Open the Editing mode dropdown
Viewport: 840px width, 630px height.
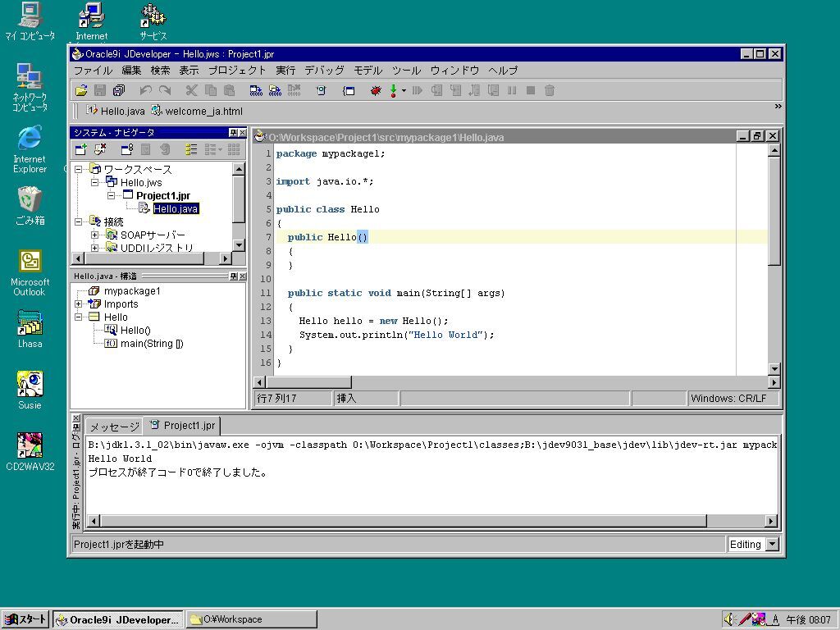(x=772, y=545)
